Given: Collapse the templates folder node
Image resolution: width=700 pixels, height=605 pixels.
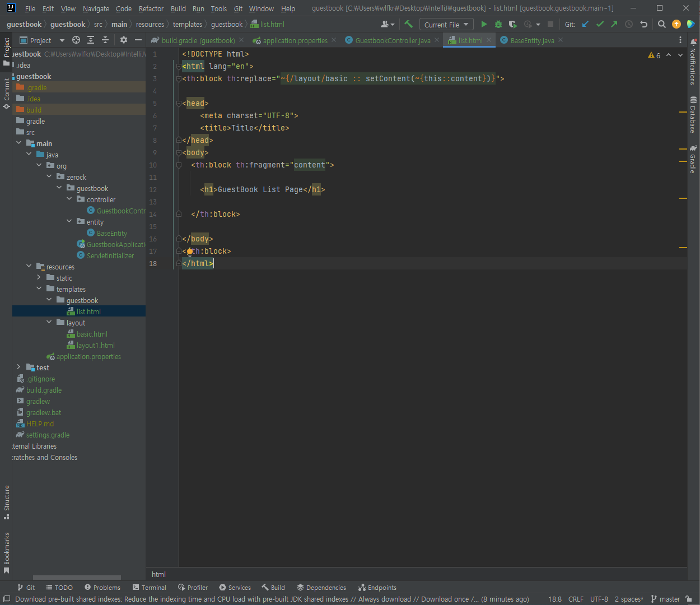Looking at the screenshot, I should 39,289.
